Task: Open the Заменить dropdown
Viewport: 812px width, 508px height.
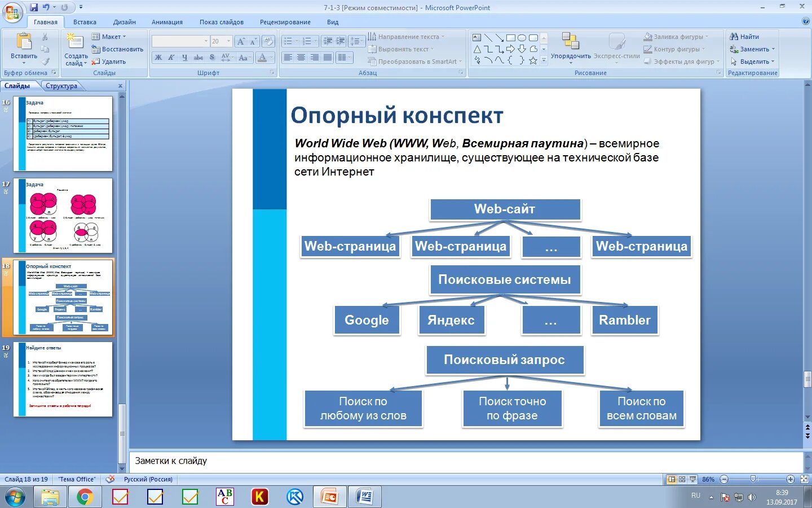Action: tap(774, 49)
